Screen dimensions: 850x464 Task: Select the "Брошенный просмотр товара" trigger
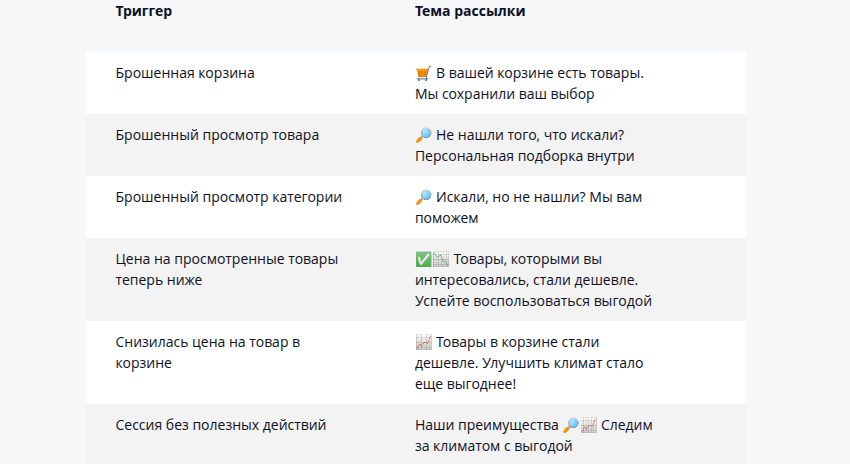pos(217,135)
